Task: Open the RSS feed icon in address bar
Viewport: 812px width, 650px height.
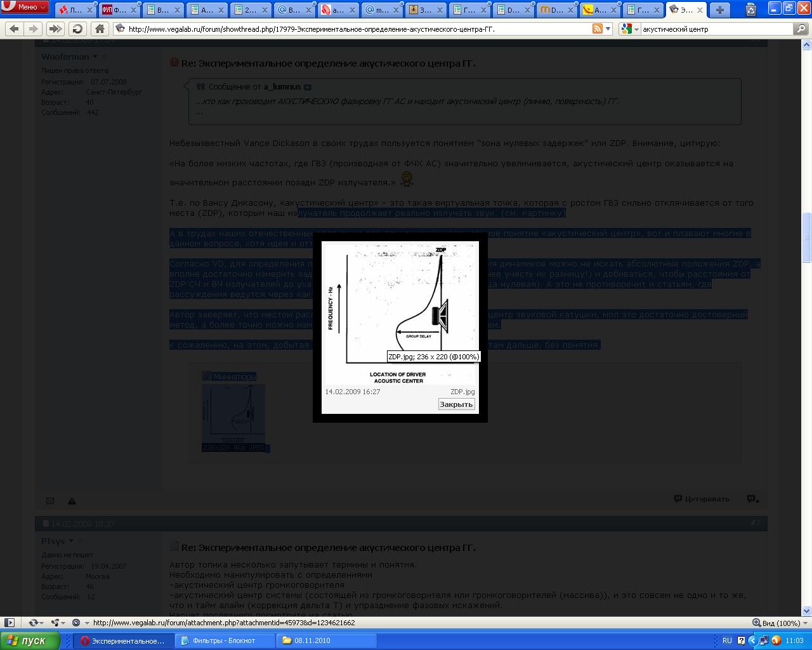Action: [597, 29]
